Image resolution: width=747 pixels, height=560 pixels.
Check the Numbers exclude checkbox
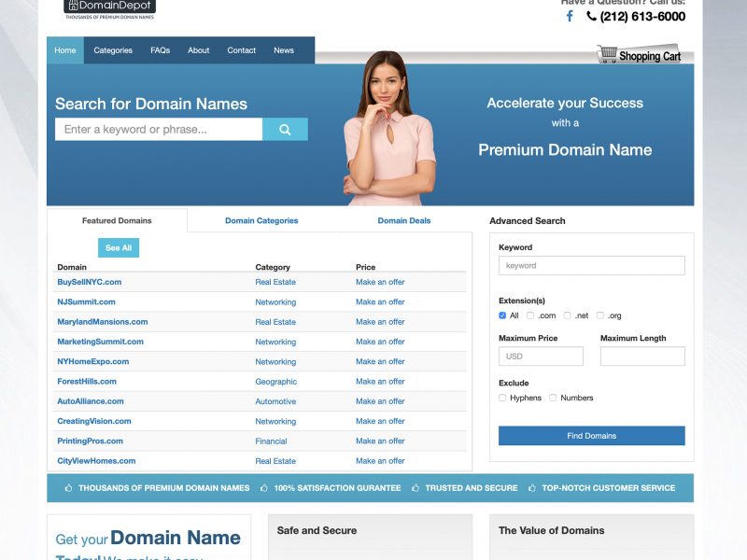pyautogui.click(x=553, y=398)
